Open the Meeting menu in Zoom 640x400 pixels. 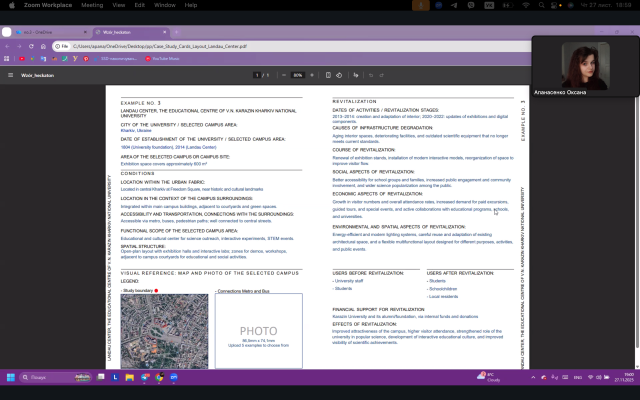(x=93, y=4)
